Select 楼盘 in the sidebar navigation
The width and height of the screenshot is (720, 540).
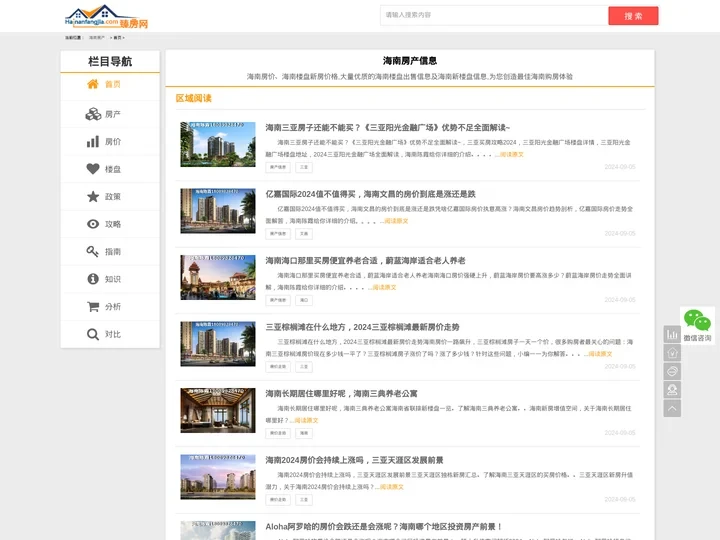tap(110, 169)
